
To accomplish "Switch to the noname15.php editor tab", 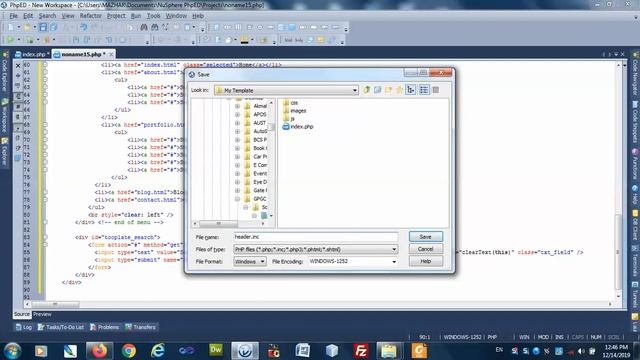I will (84, 54).
